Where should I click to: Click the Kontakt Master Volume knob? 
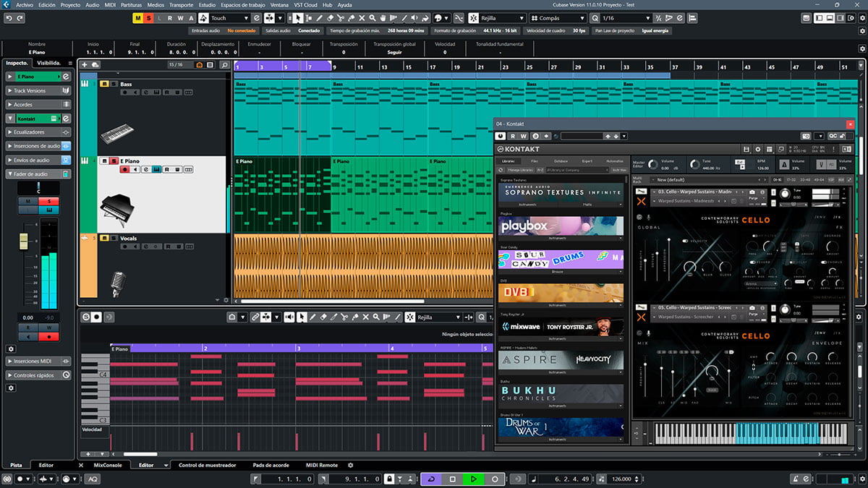[653, 165]
